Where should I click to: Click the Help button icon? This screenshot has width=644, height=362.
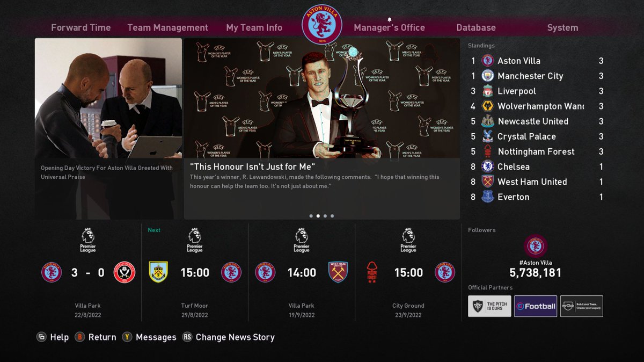tap(41, 337)
